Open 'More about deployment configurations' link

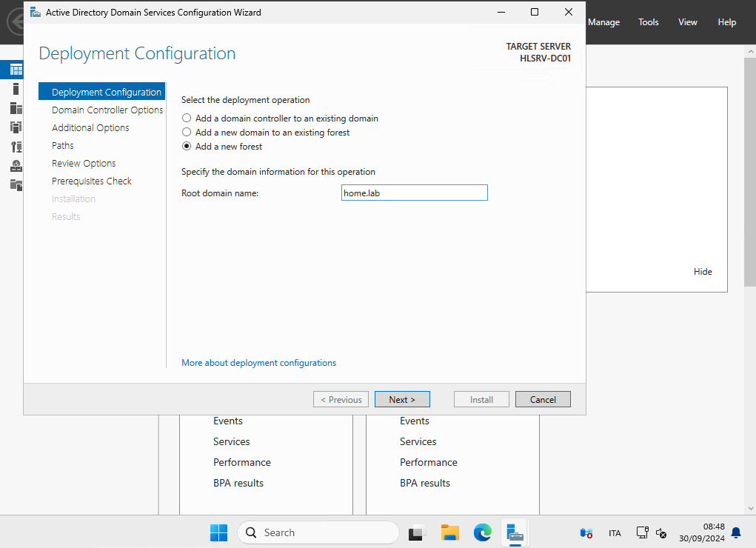258,363
